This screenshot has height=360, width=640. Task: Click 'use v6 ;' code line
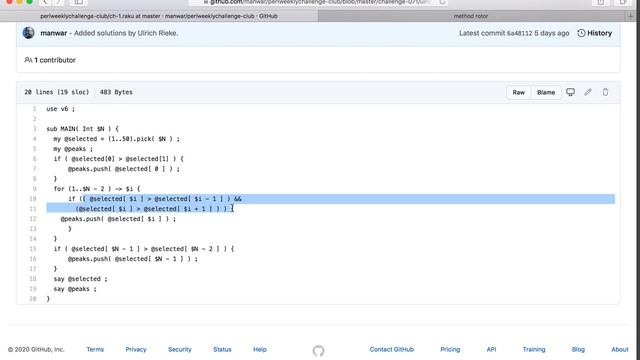(x=60, y=109)
